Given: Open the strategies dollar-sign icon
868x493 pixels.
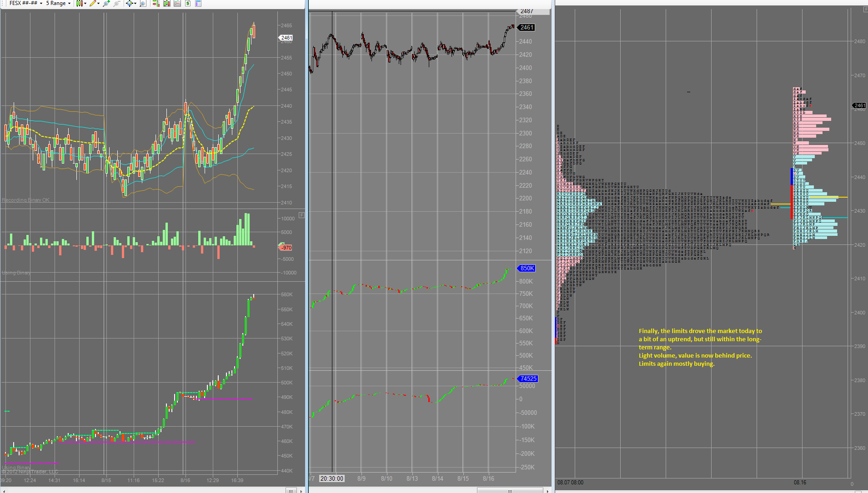Looking at the screenshot, I should [x=187, y=3].
